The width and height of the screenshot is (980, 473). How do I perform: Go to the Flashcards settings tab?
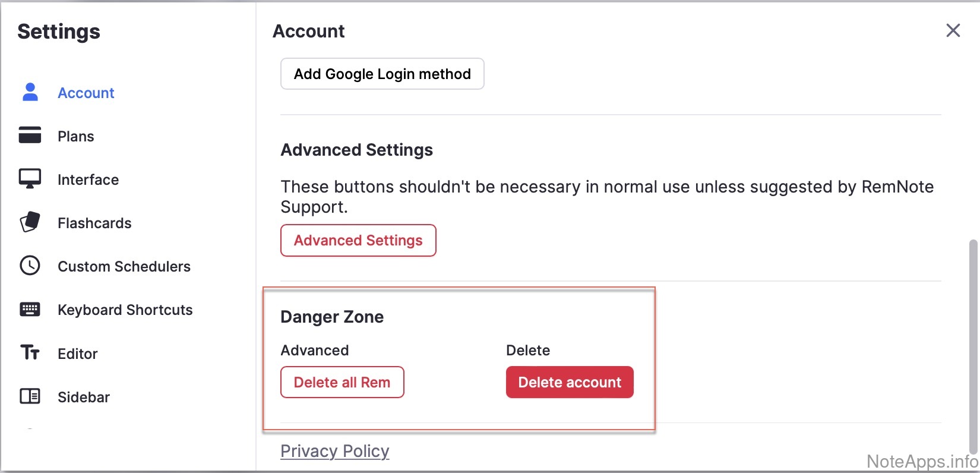click(x=94, y=223)
